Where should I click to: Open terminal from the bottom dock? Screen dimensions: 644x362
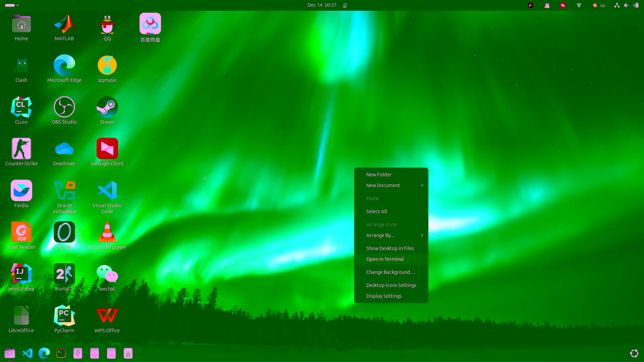[61, 353]
